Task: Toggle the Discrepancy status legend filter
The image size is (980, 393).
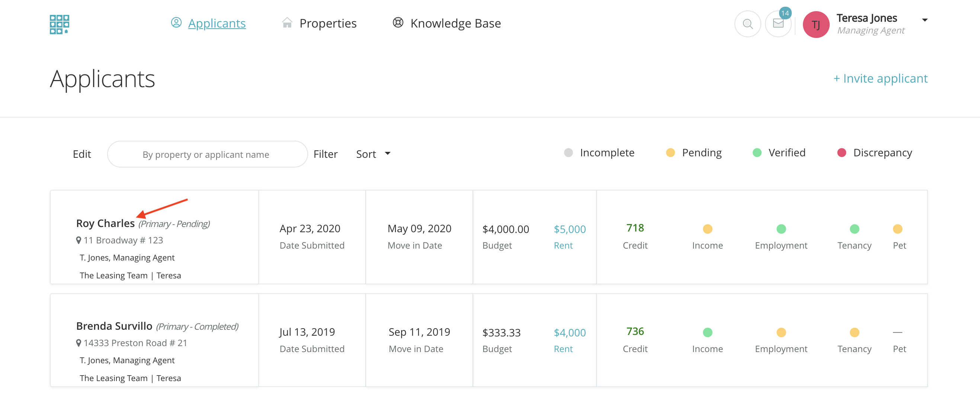Action: pos(874,153)
